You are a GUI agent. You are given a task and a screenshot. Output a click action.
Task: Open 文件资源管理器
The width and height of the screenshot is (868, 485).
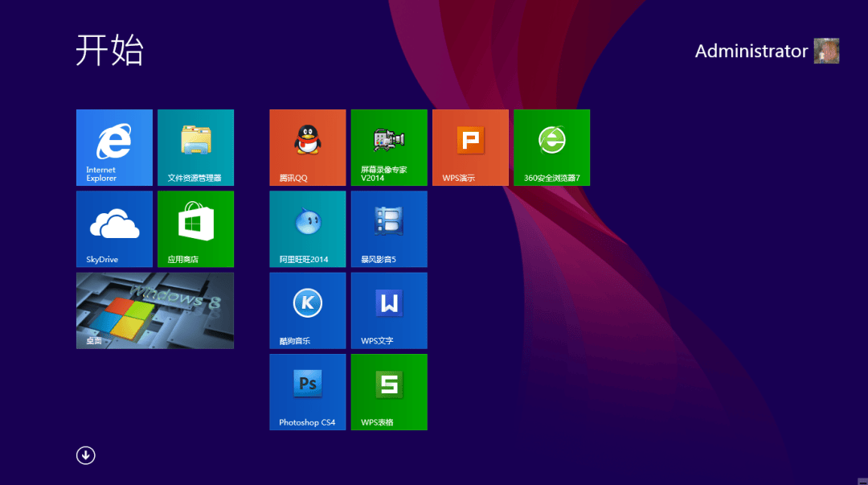(195, 147)
